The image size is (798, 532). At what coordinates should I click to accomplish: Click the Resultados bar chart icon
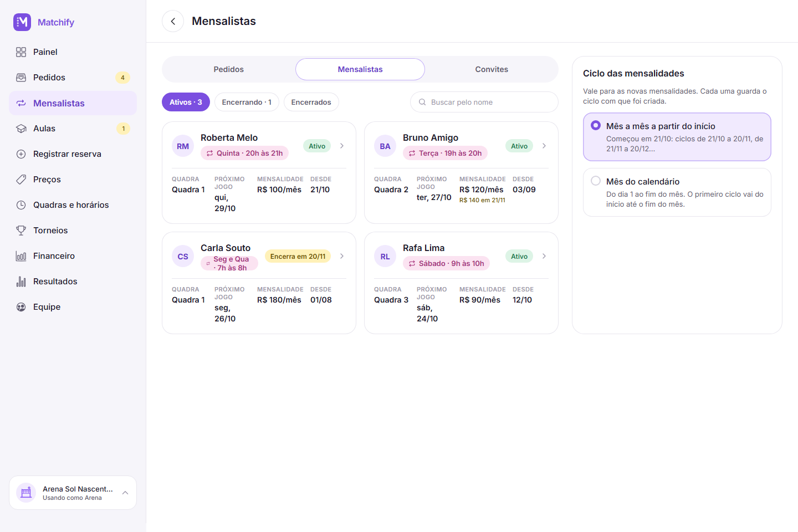tap(21, 282)
